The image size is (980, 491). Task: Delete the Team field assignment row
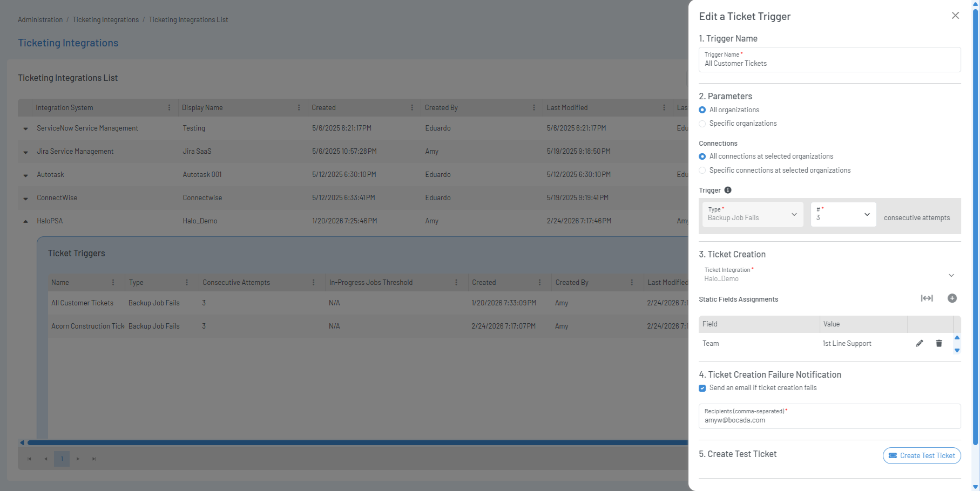(x=939, y=343)
